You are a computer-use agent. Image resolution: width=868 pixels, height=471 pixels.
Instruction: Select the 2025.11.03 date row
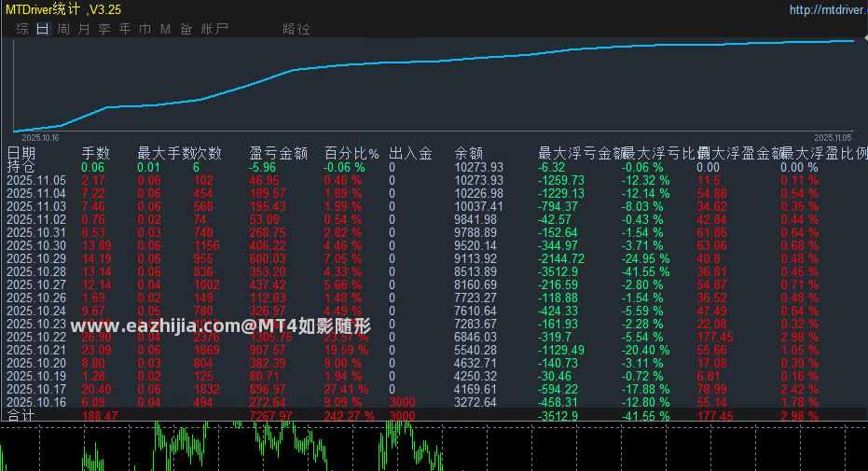pyautogui.click(x=36, y=206)
